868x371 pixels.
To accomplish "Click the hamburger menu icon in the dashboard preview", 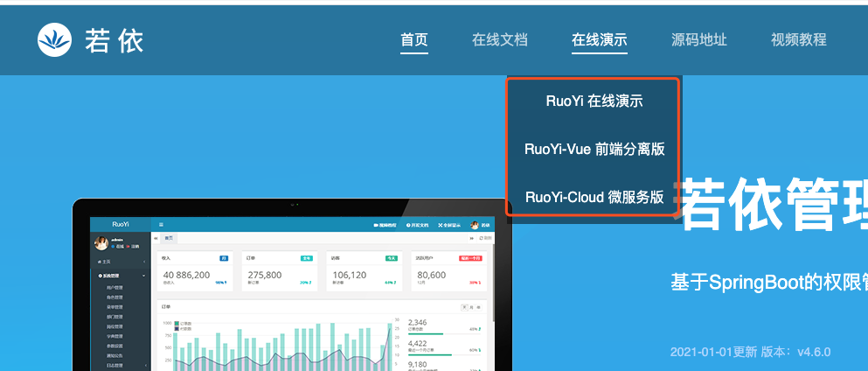I will [x=161, y=225].
